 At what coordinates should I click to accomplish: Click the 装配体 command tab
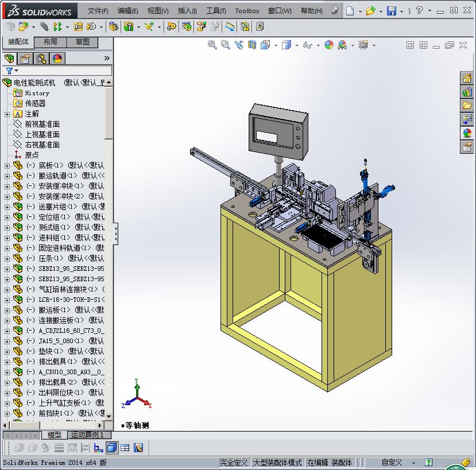(18, 42)
